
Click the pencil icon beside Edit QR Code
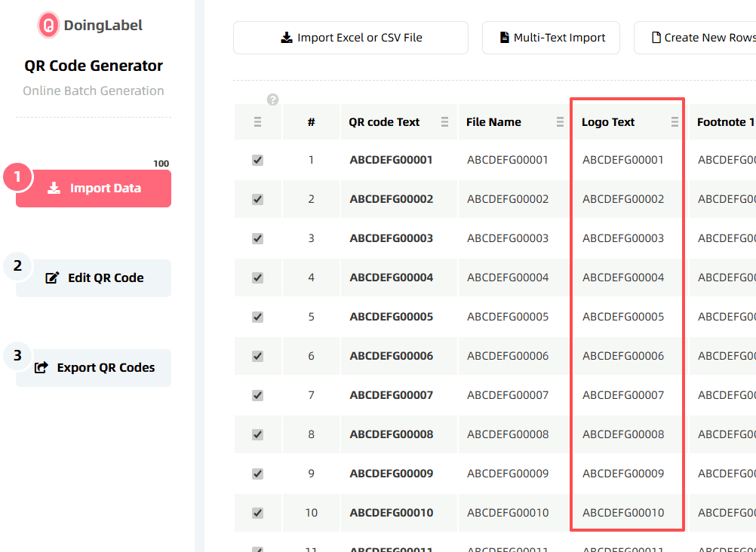click(52, 278)
